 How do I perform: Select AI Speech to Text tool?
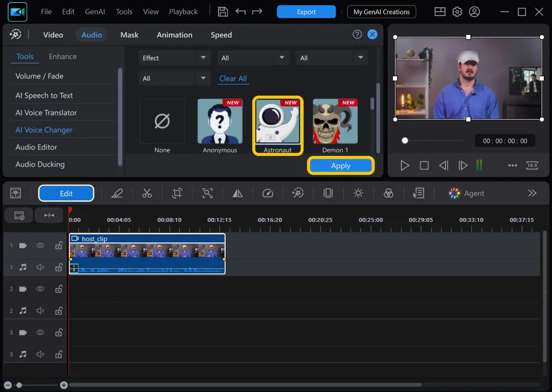44,96
